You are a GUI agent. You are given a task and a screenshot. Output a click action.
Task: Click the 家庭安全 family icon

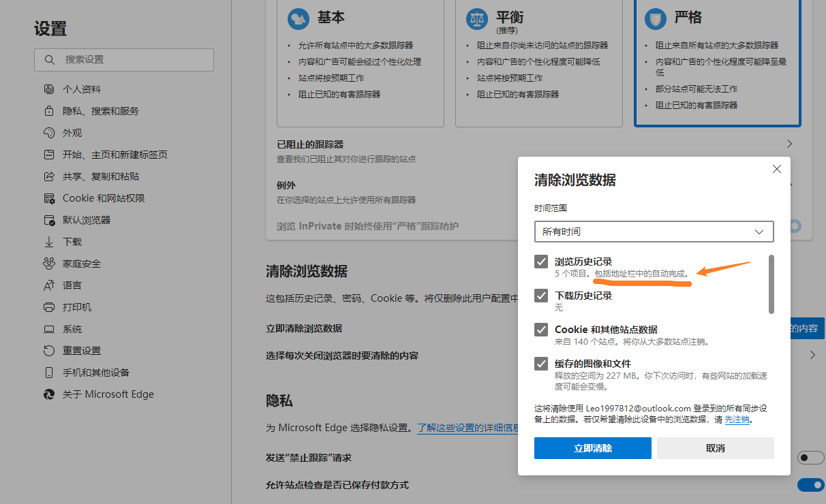click(49, 264)
